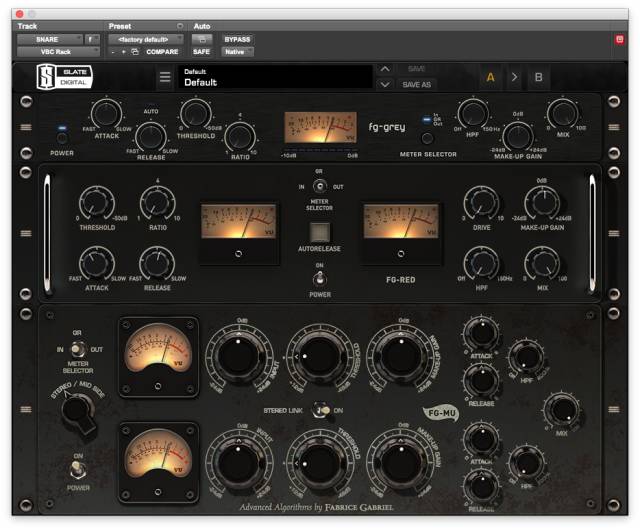
Task: Click the Auto enable automation icon
Action: [x=202, y=40]
